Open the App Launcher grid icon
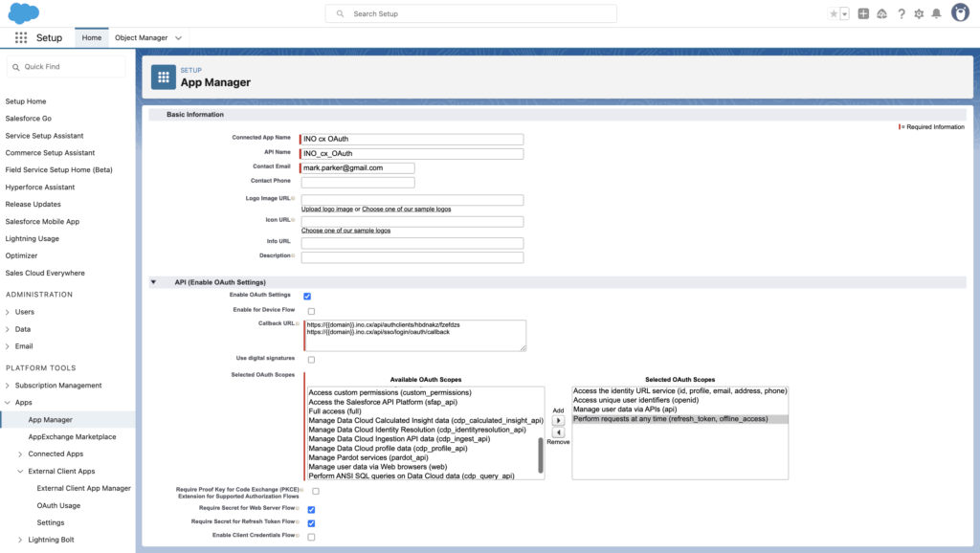The image size is (980, 553). [x=21, y=37]
